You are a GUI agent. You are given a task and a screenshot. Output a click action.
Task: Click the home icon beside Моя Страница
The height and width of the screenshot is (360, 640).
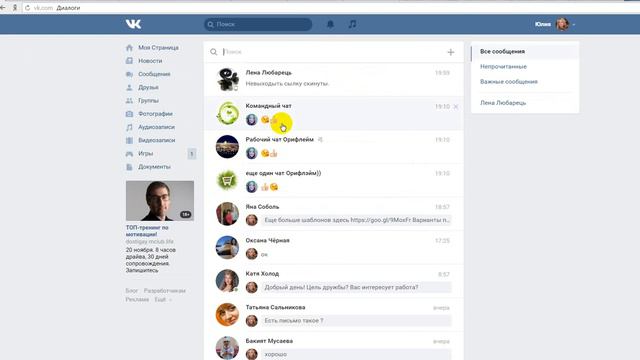(129, 48)
